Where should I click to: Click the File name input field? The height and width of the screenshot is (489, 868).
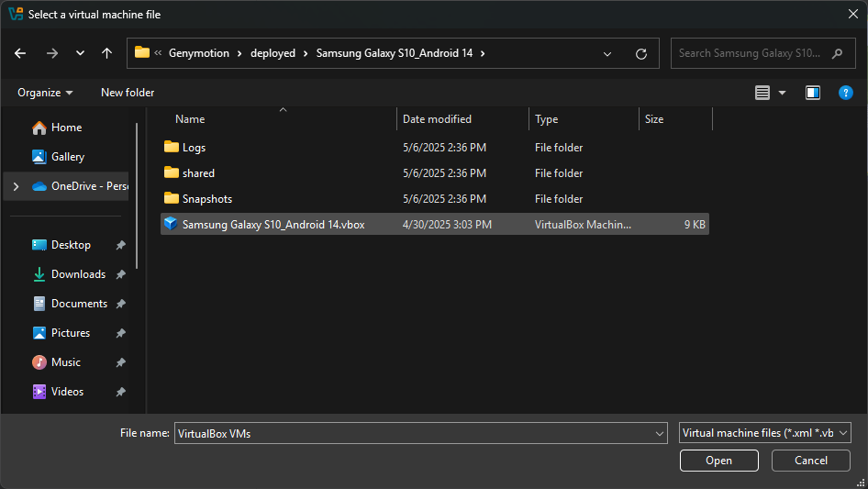point(414,433)
